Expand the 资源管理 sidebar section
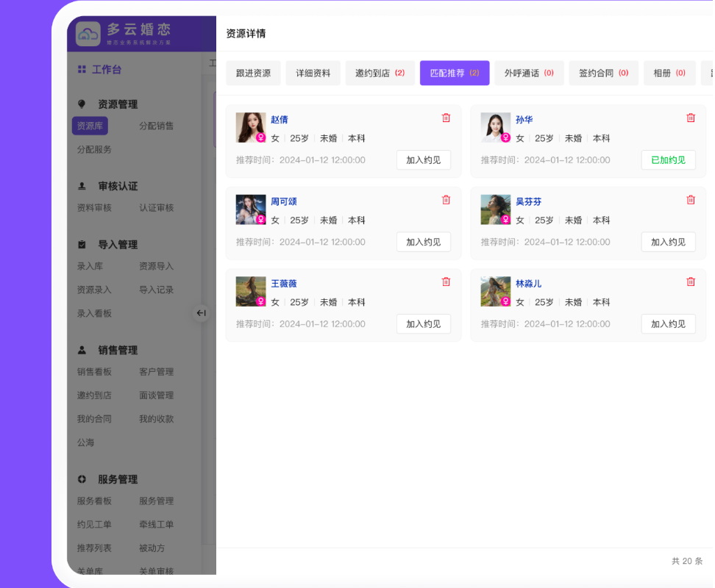 pos(117,104)
